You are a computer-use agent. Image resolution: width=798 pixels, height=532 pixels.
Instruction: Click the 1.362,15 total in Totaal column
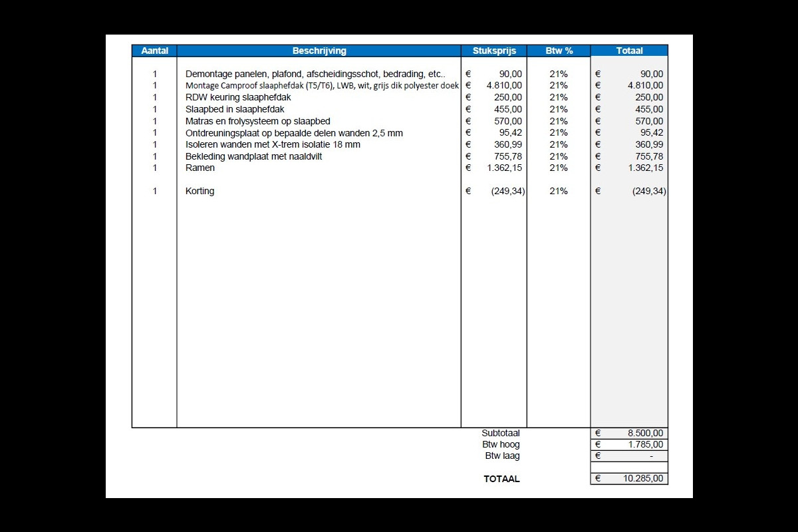point(645,168)
